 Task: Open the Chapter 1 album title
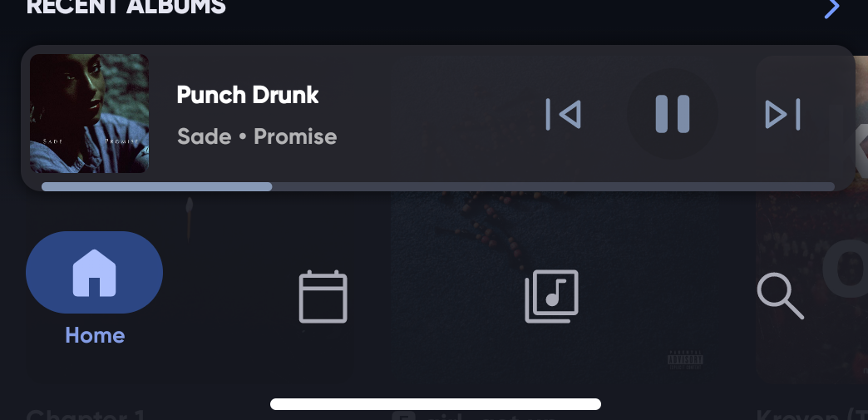(86, 414)
